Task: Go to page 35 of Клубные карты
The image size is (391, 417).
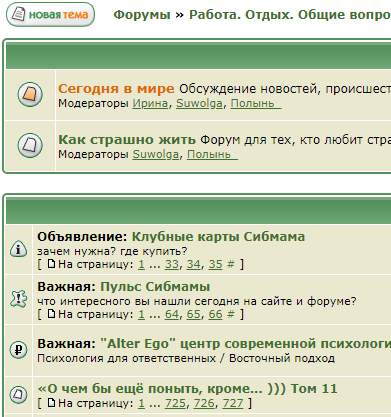Action: [215, 264]
